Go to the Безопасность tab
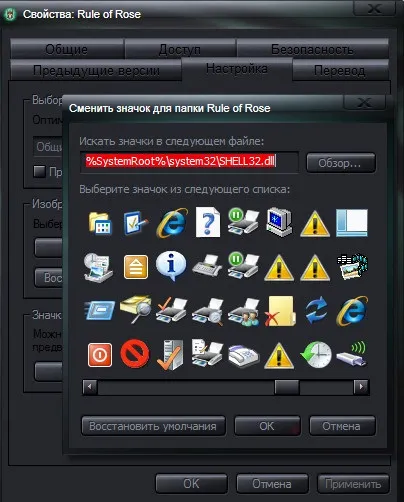Image resolution: width=404 pixels, height=502 pixels. (312, 49)
